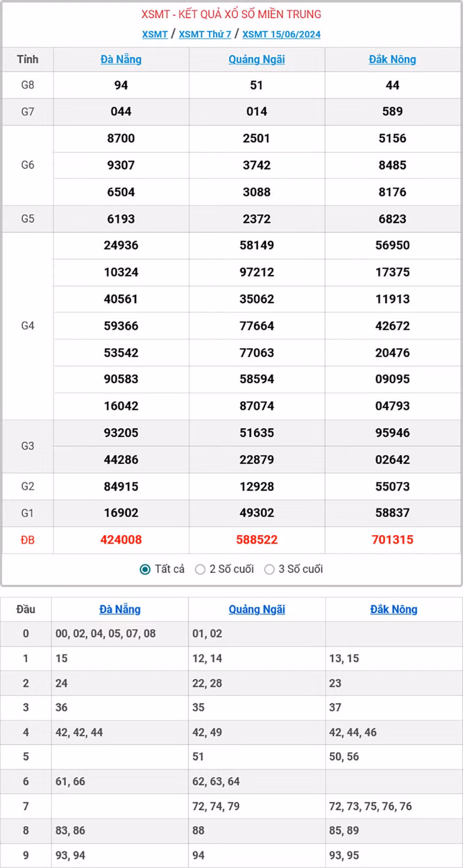Open Đắk Nông link in the Đầu table
463x868 pixels.
pyautogui.click(x=393, y=609)
